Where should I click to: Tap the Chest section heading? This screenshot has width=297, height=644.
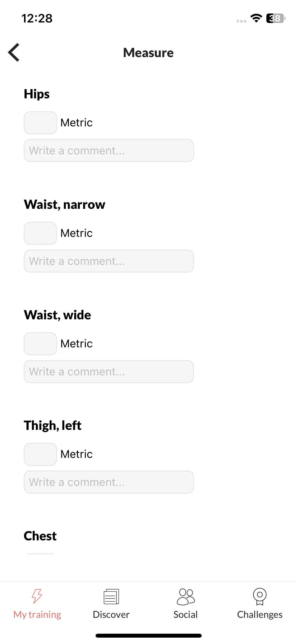click(40, 536)
